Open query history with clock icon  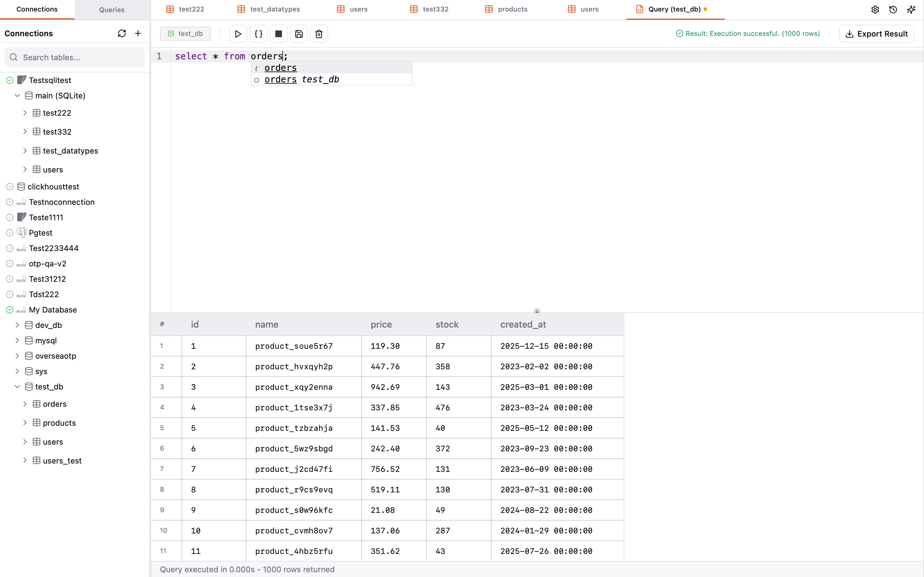tap(893, 10)
